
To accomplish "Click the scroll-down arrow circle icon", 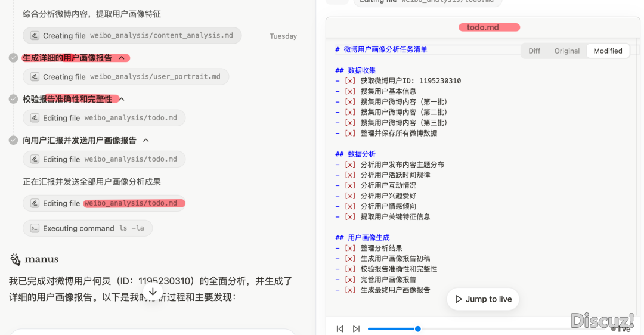I will [x=153, y=291].
